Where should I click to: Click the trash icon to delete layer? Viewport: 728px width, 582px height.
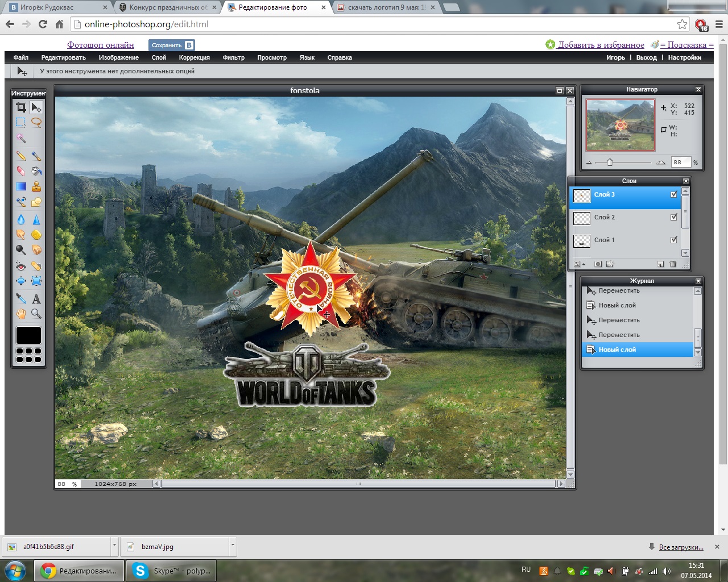pos(673,264)
